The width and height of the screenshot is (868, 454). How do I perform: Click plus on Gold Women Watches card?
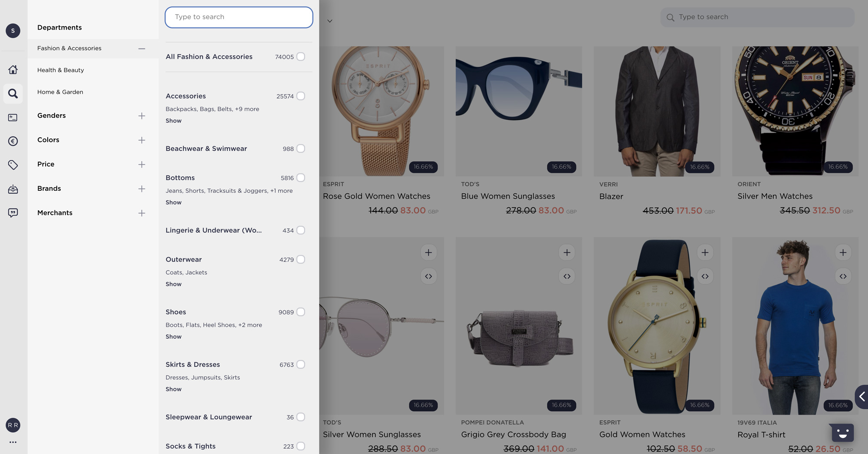click(x=705, y=252)
